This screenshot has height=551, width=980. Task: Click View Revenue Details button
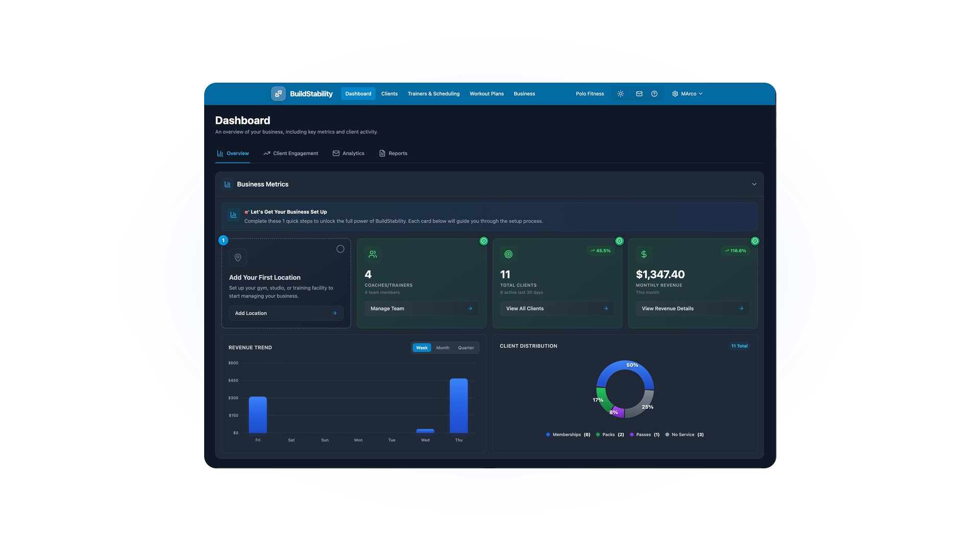692,309
